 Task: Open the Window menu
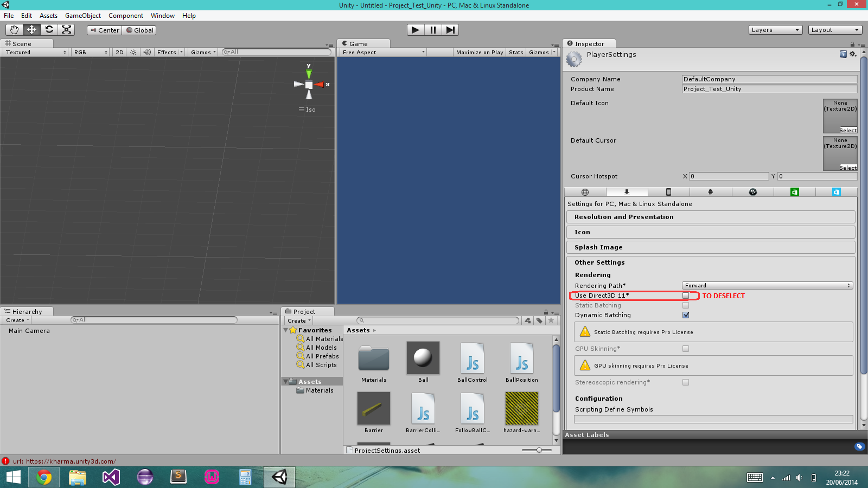pos(163,16)
